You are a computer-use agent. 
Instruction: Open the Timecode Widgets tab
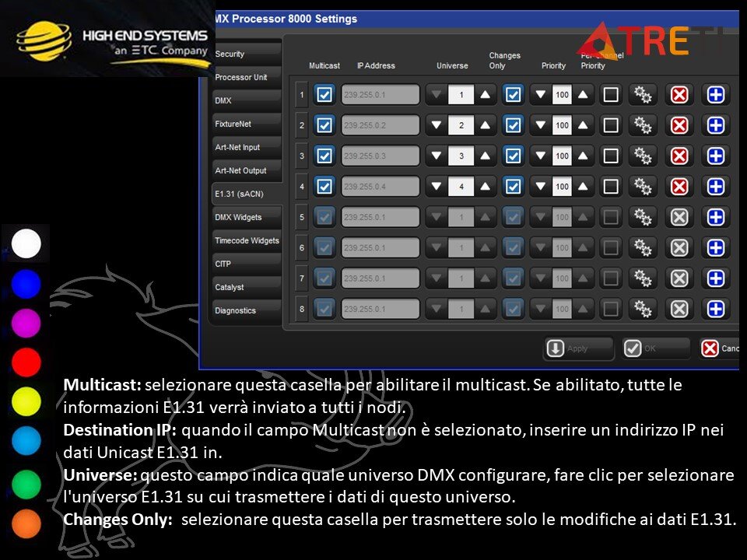point(247,240)
